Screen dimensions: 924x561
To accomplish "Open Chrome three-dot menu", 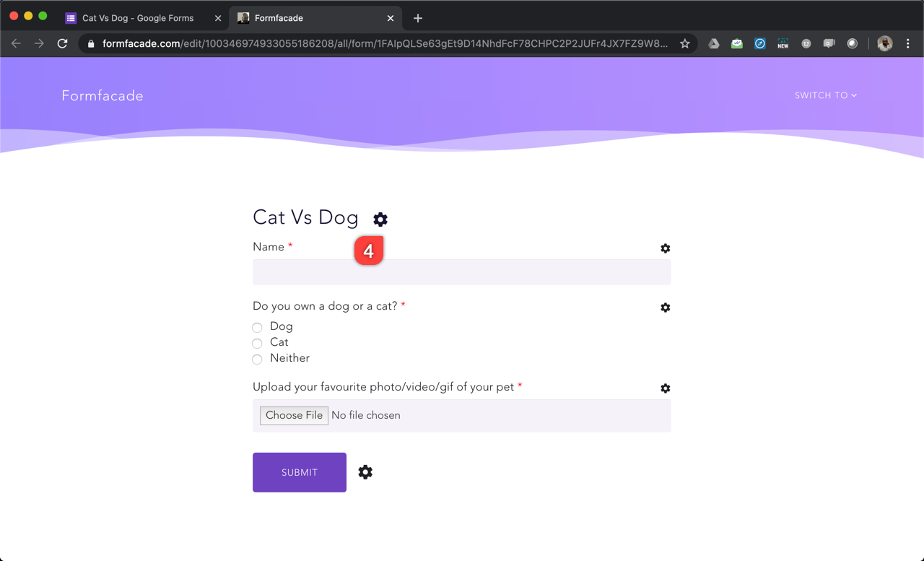I will (907, 44).
